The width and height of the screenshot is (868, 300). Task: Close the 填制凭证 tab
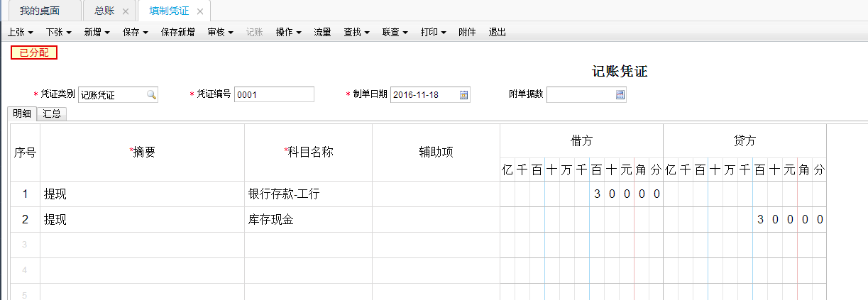pos(200,11)
